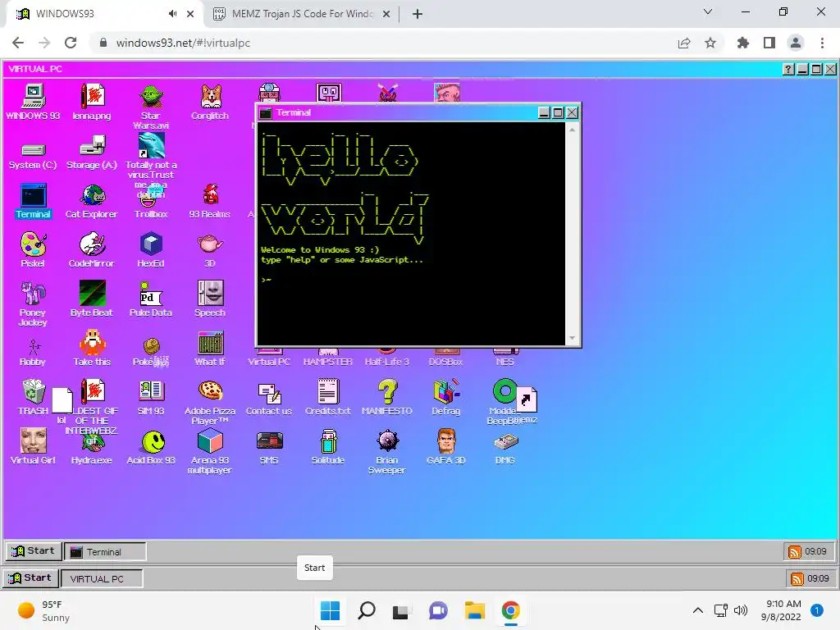Image resolution: width=840 pixels, height=630 pixels.
Task: Open a new browser tab
Action: point(418,14)
